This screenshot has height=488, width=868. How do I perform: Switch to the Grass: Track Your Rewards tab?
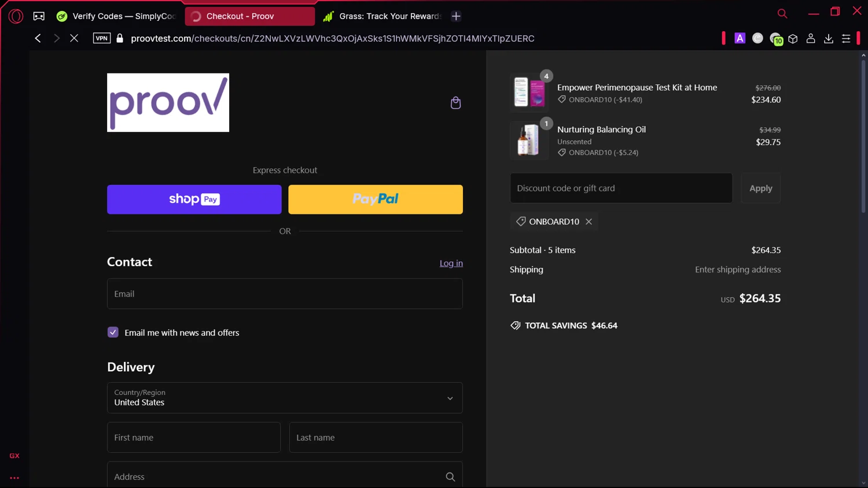(x=382, y=16)
